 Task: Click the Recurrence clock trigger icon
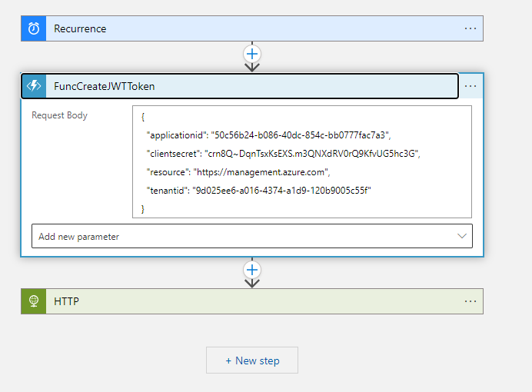coord(34,28)
